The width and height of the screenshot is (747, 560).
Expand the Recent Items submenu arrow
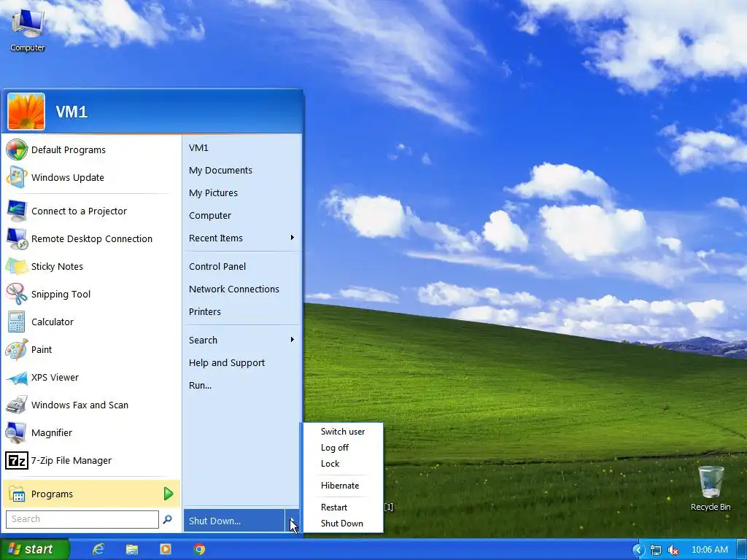tap(292, 238)
